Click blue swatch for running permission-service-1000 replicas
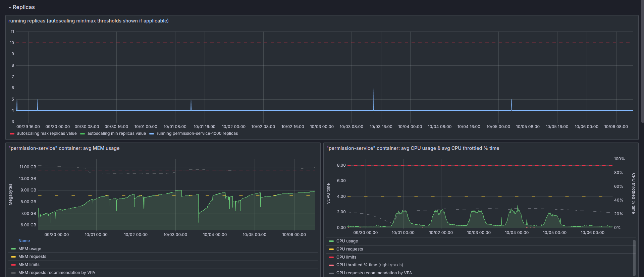 [x=152, y=134]
